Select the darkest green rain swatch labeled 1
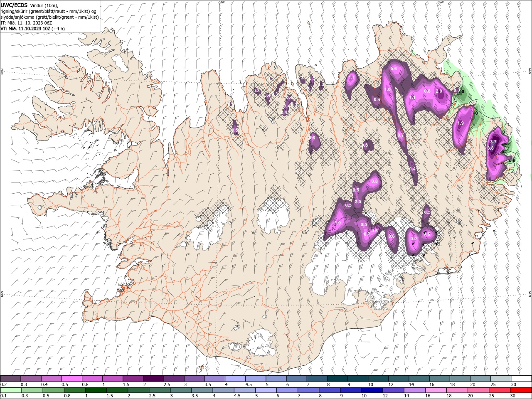The height and width of the screenshot is (399, 532). pos(96,390)
